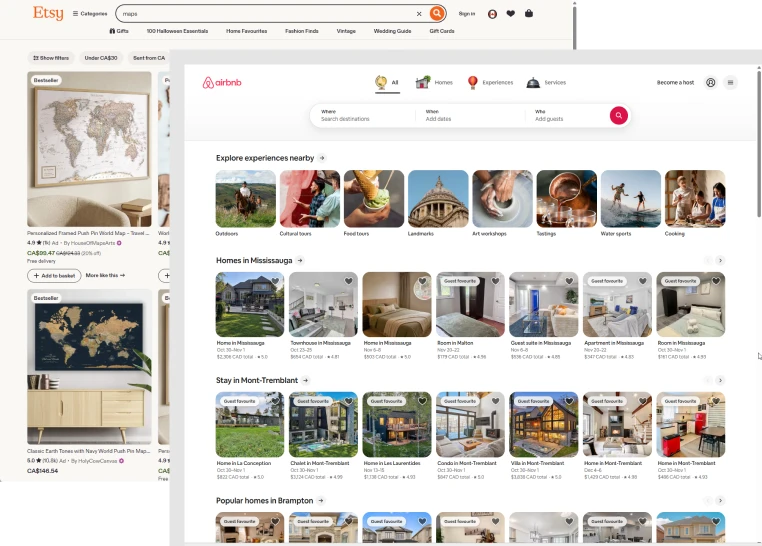This screenshot has width=762, height=546.
Task: Click More like this on Etsy
Action: pos(105,275)
